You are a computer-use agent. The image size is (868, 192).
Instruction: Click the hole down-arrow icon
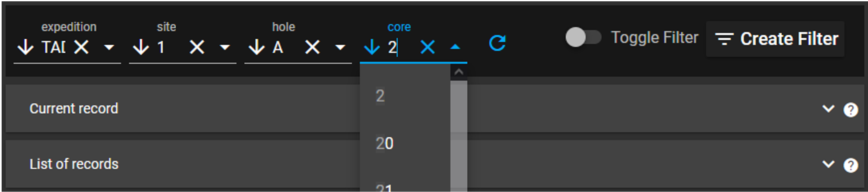click(256, 47)
